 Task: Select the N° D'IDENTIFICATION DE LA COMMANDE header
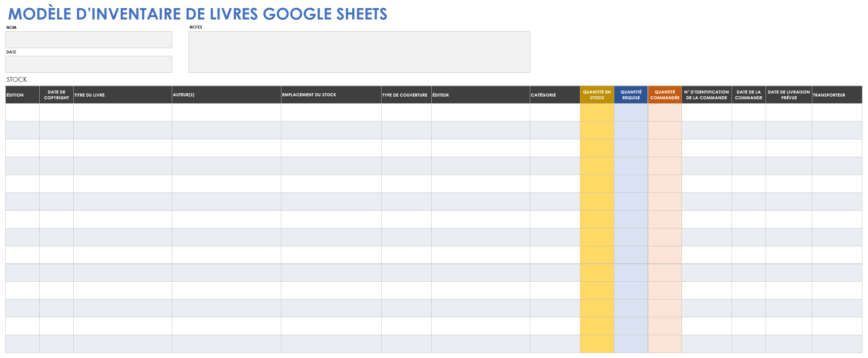tap(707, 95)
